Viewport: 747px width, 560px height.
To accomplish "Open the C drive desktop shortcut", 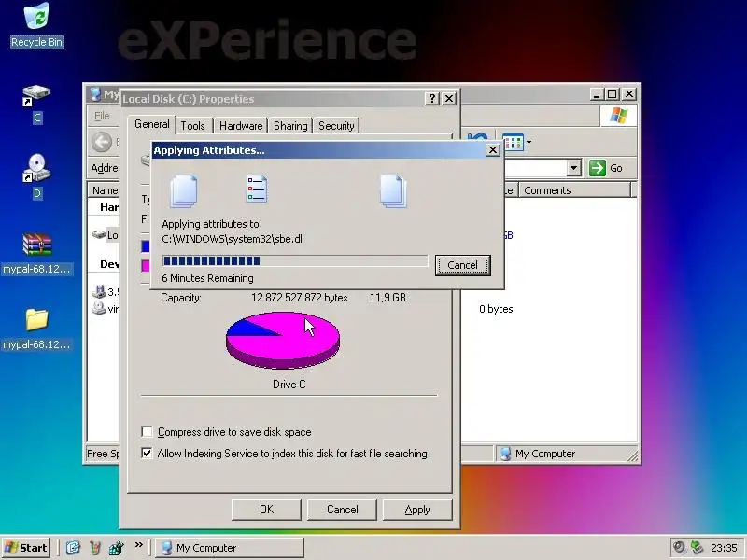I will [36, 104].
